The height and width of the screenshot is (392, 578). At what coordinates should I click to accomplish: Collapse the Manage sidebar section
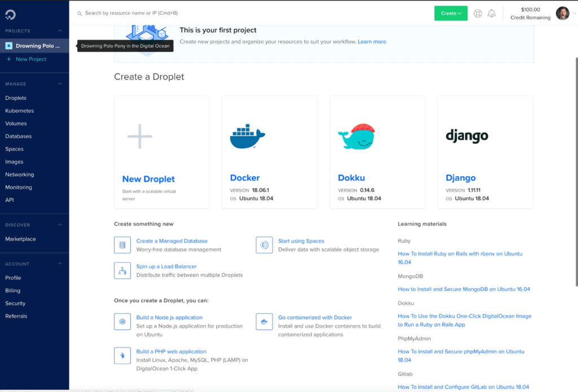(x=60, y=83)
